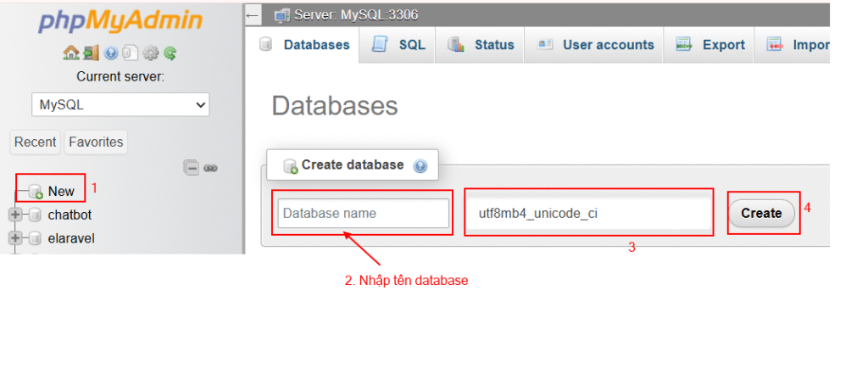This screenshot has width=868, height=374.
Task: Open MySQL documentation page icon in sidebar
Action: click(x=130, y=53)
